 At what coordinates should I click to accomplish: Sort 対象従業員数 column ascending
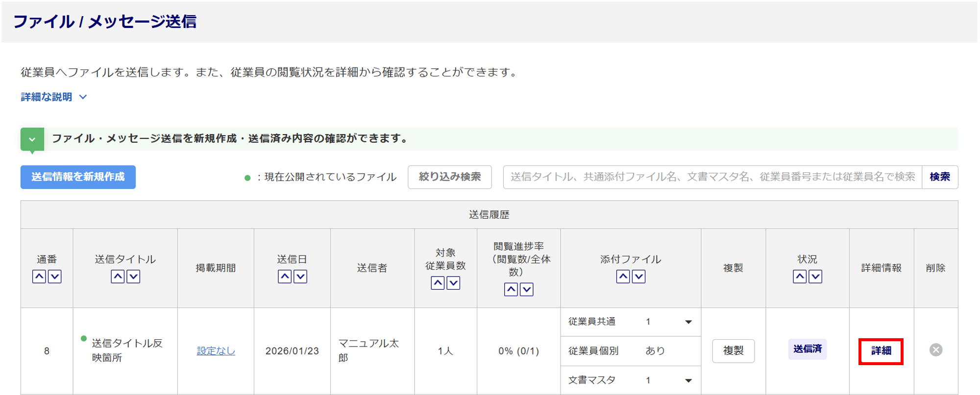438,283
